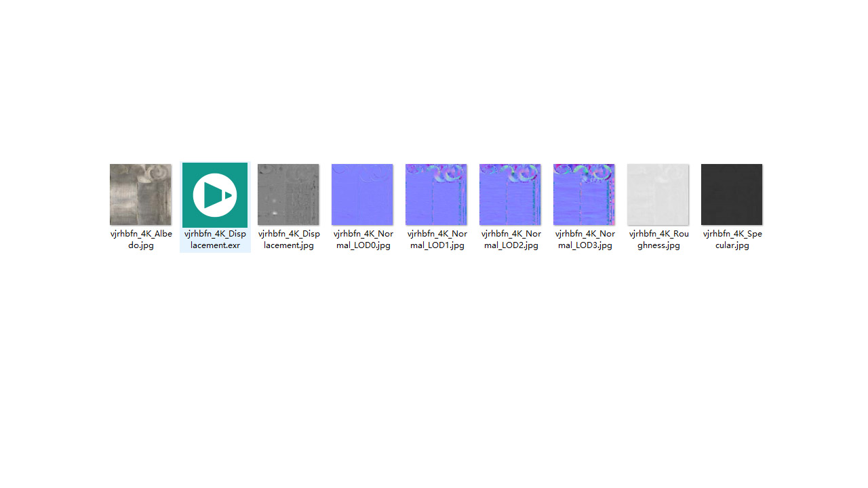Click empty white space below files to deselect
The width and height of the screenshot is (868, 488).
coord(434,373)
